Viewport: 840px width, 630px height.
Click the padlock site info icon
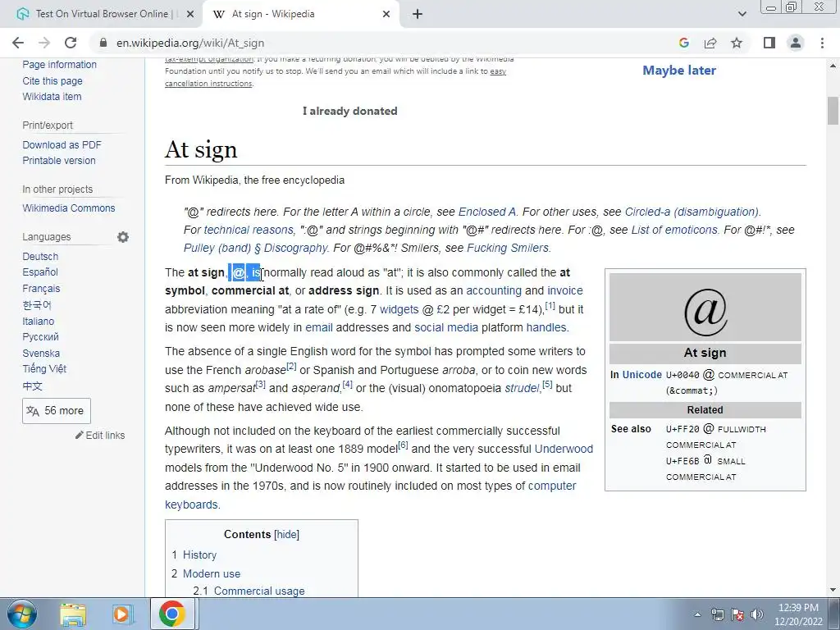(x=103, y=43)
